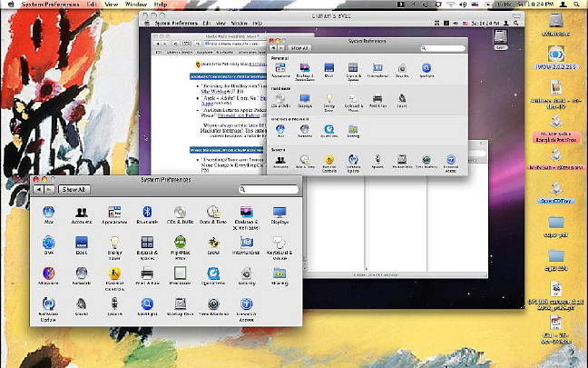Focus search field in remote eMac System Preferences
Viewport: 588px width, 368px height.
point(443,48)
